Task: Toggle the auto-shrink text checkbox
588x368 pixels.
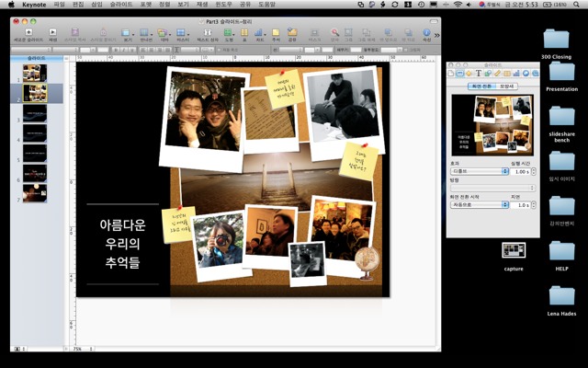Action: pos(219,50)
